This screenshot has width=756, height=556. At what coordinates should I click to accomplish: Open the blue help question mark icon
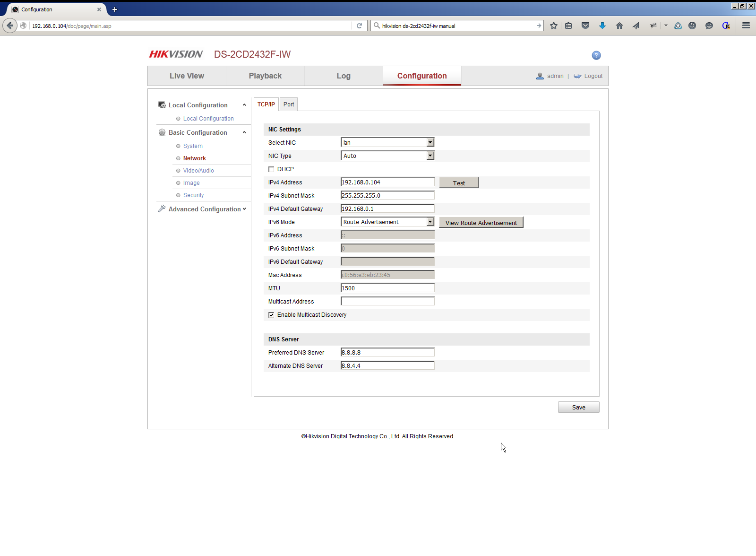pyautogui.click(x=596, y=55)
